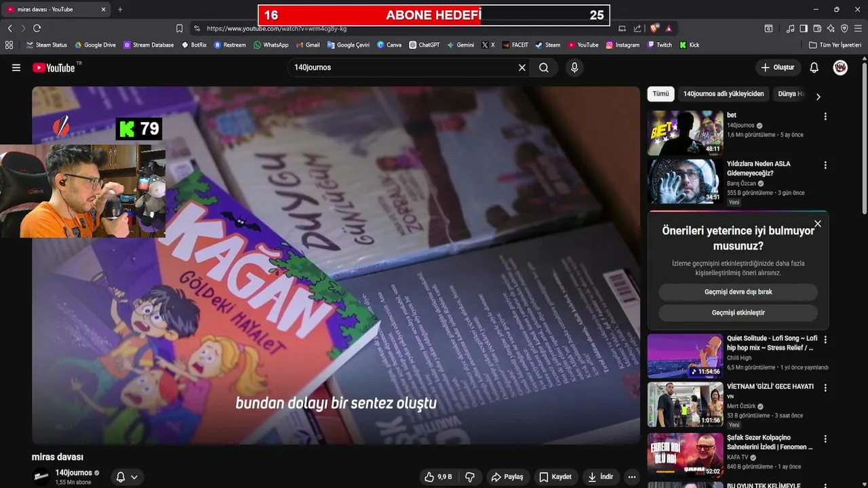Open options for Şafak Sezer video
Viewport: 868px width, 488px height.
[x=825, y=439]
